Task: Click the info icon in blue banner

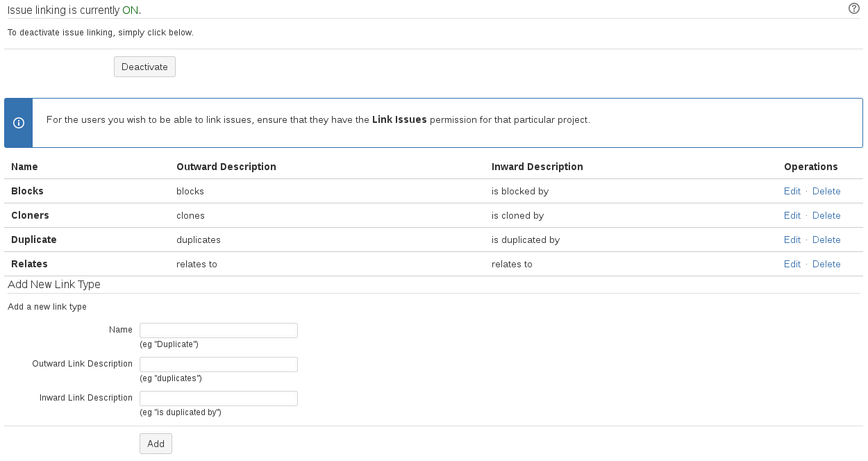Action: 19,123
